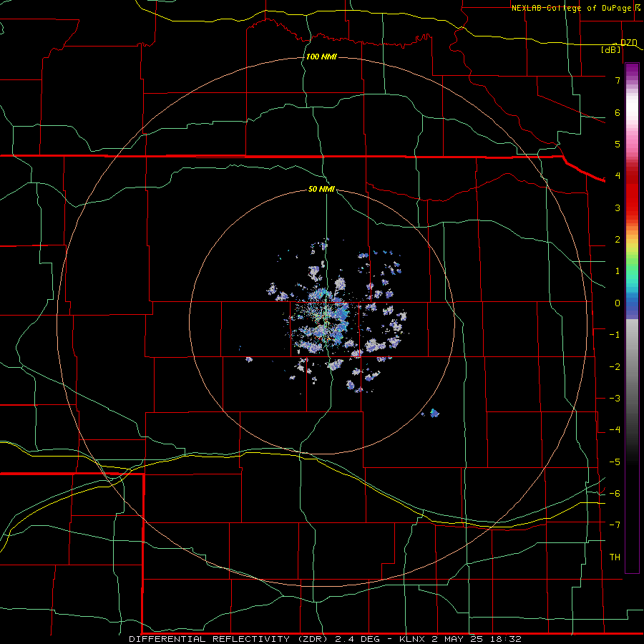Click the 2 value on the scale
This screenshot has height=644, width=644.
(618, 239)
